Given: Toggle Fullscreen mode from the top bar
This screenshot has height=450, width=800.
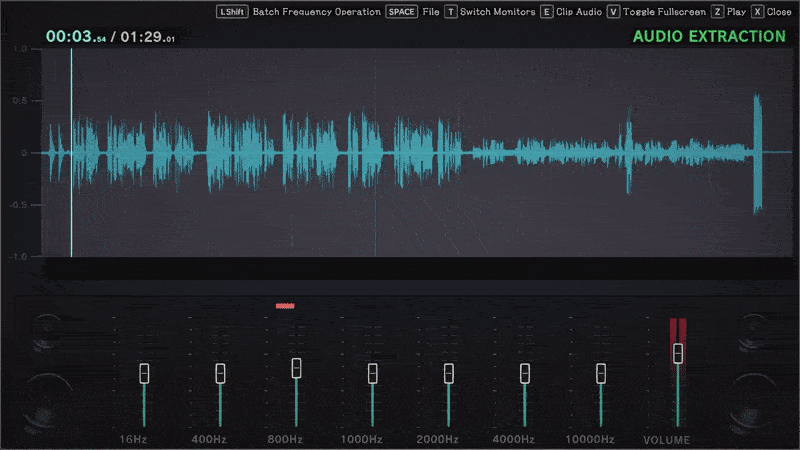Looking at the screenshot, I should click(x=664, y=12).
